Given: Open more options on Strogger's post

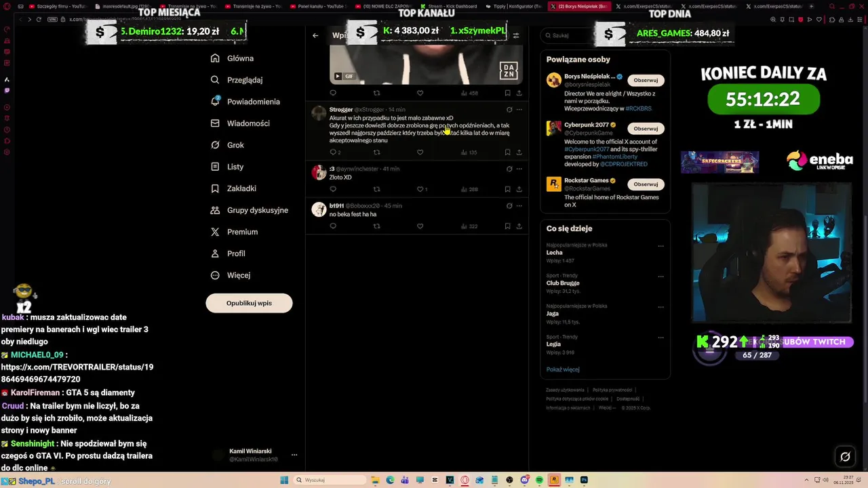Looking at the screenshot, I should [519, 110].
